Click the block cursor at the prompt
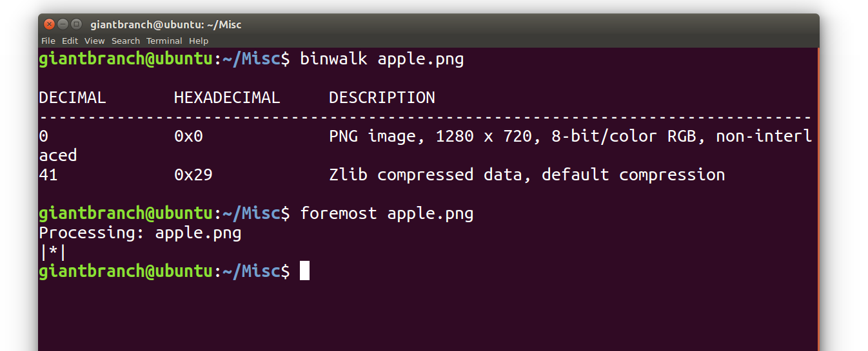This screenshot has width=868, height=351. tap(305, 270)
